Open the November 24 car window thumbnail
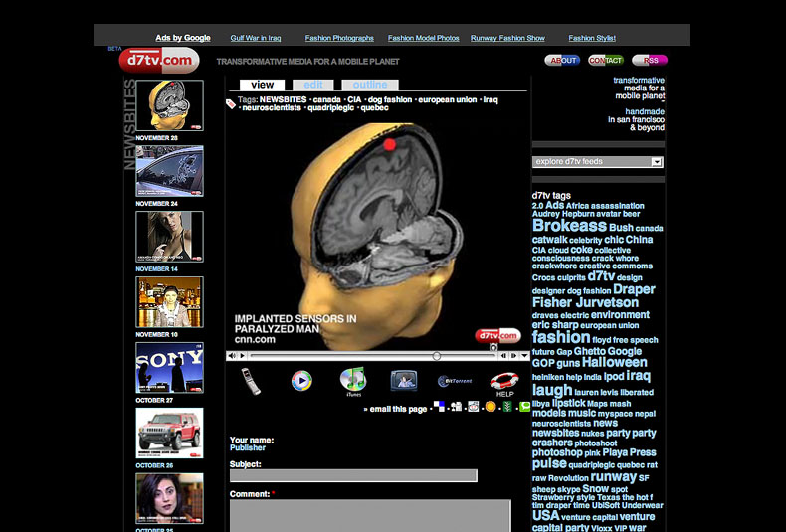 point(169,171)
